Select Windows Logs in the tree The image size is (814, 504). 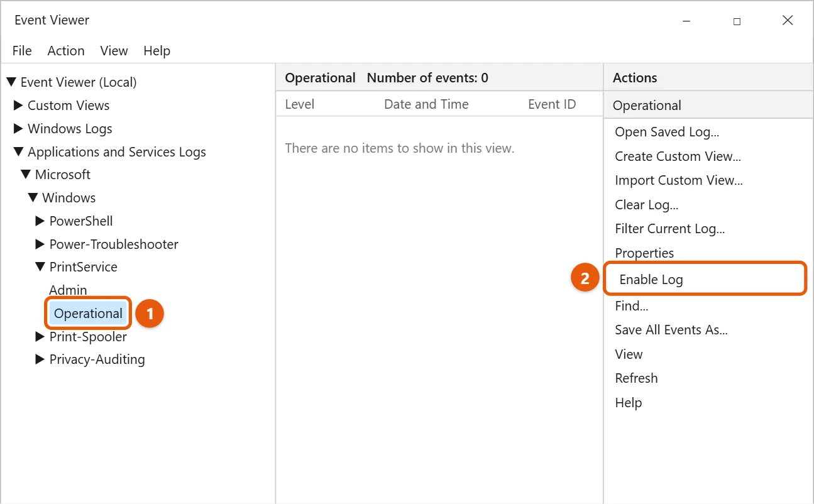pos(70,129)
